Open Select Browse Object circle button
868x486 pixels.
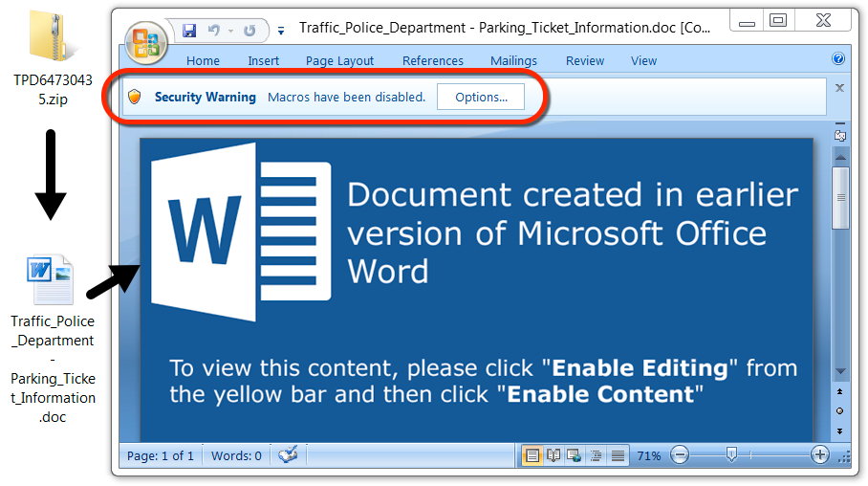pyautogui.click(x=839, y=411)
